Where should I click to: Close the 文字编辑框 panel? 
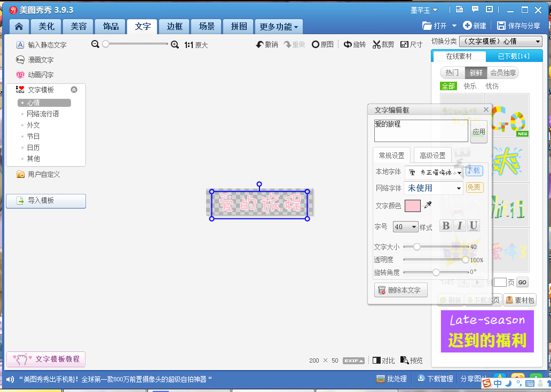(x=486, y=109)
